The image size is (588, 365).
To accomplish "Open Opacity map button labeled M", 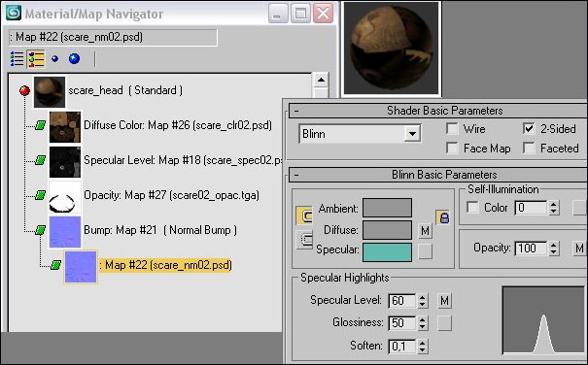I will 580,249.
